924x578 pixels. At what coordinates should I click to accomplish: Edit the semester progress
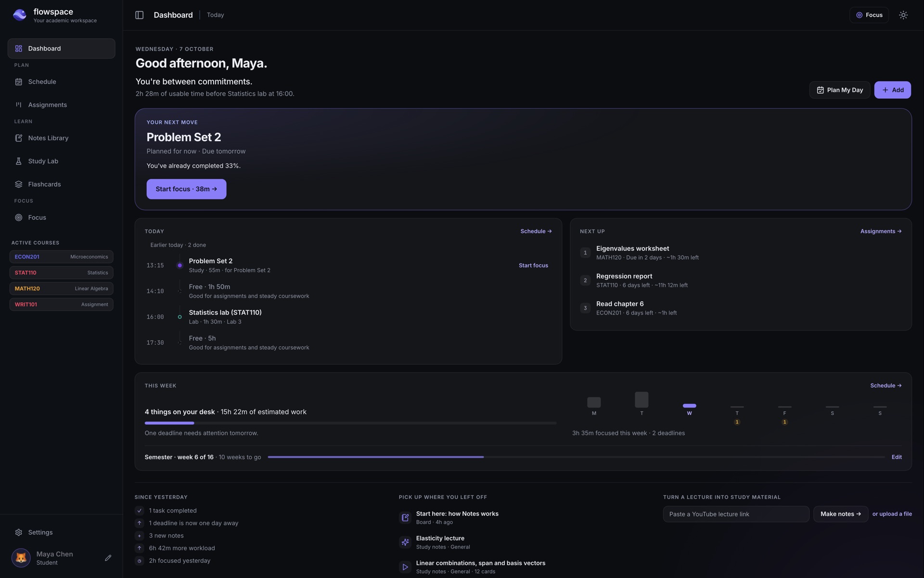pos(896,457)
